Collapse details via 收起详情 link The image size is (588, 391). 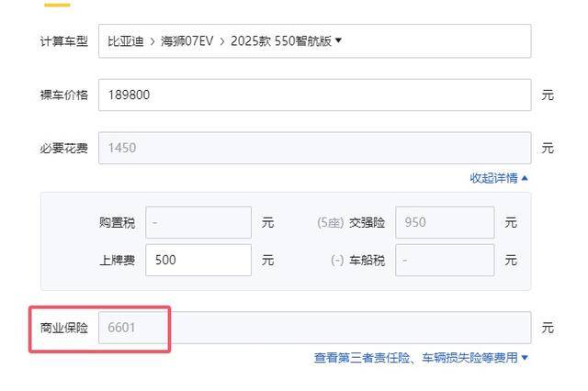[x=493, y=178]
